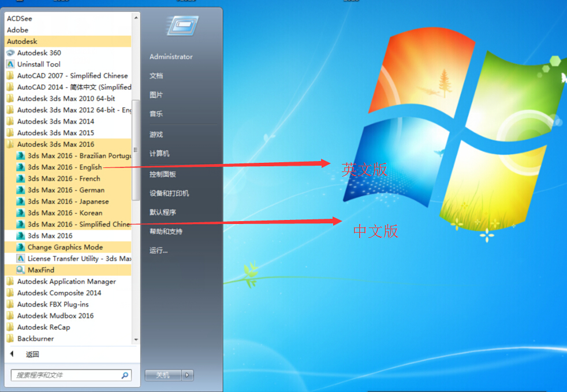Click the 关机 shutdown button
This screenshot has width=567, height=392.
[x=162, y=375]
